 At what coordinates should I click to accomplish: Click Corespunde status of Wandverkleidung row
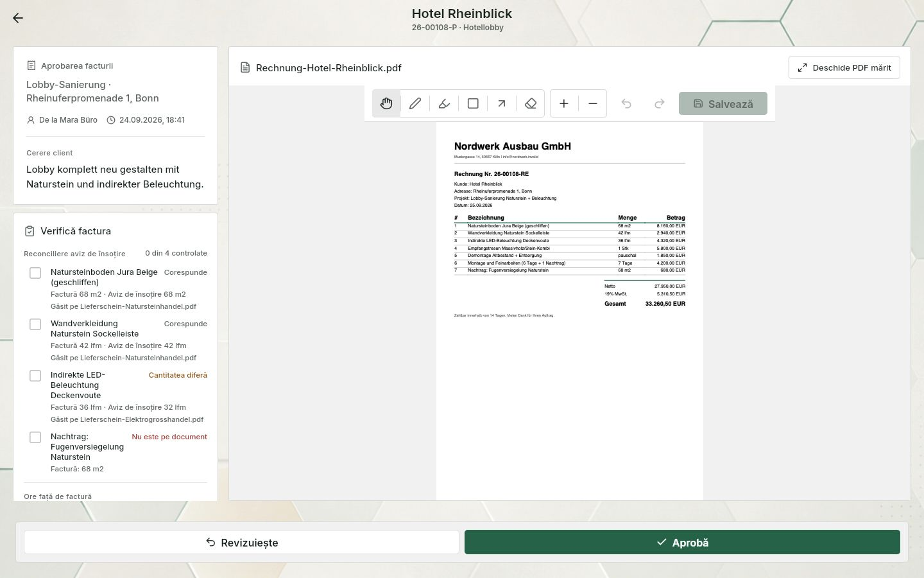pyautogui.click(x=185, y=324)
